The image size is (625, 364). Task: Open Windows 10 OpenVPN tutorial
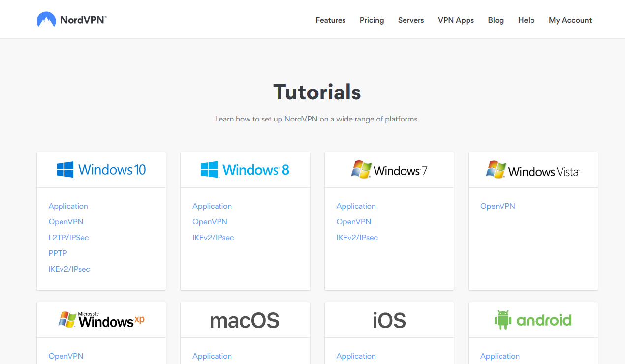tap(66, 222)
